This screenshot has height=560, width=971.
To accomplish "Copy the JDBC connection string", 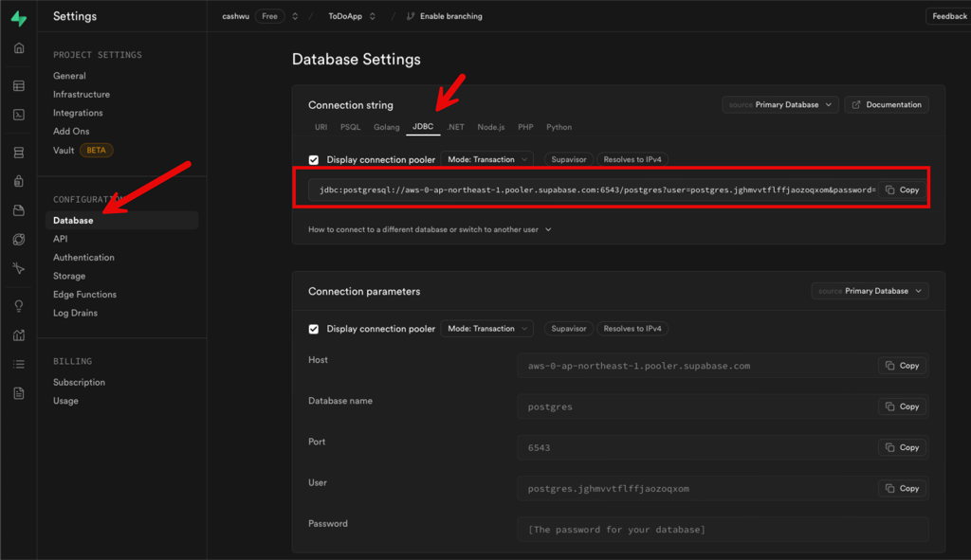I will pos(902,190).
